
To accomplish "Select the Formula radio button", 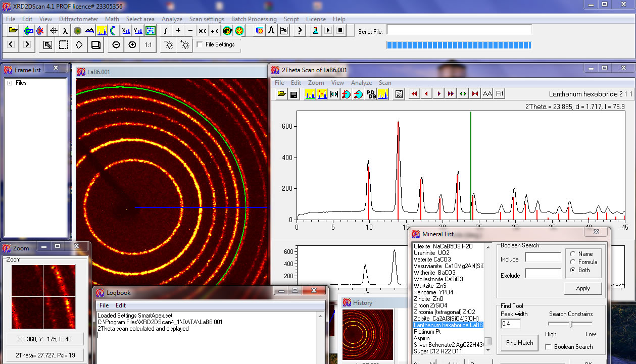I will (573, 262).
